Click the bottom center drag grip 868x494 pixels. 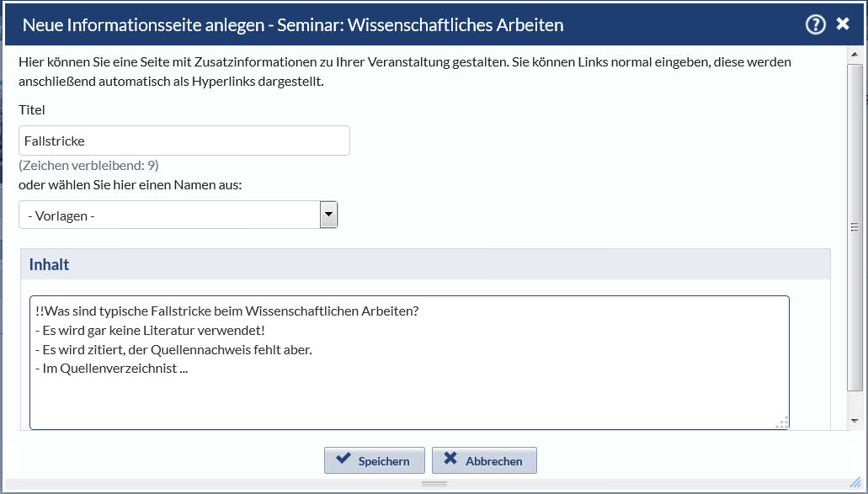(434, 484)
